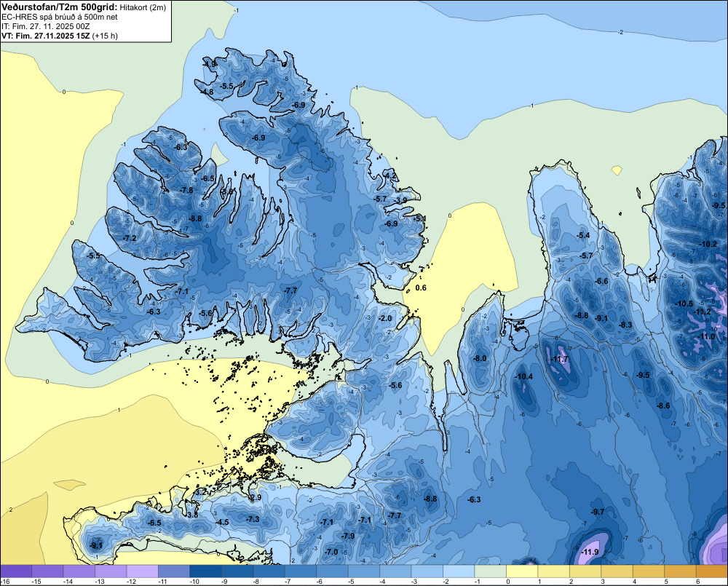Pick the -4.2 temperature label

(x=391, y=175)
